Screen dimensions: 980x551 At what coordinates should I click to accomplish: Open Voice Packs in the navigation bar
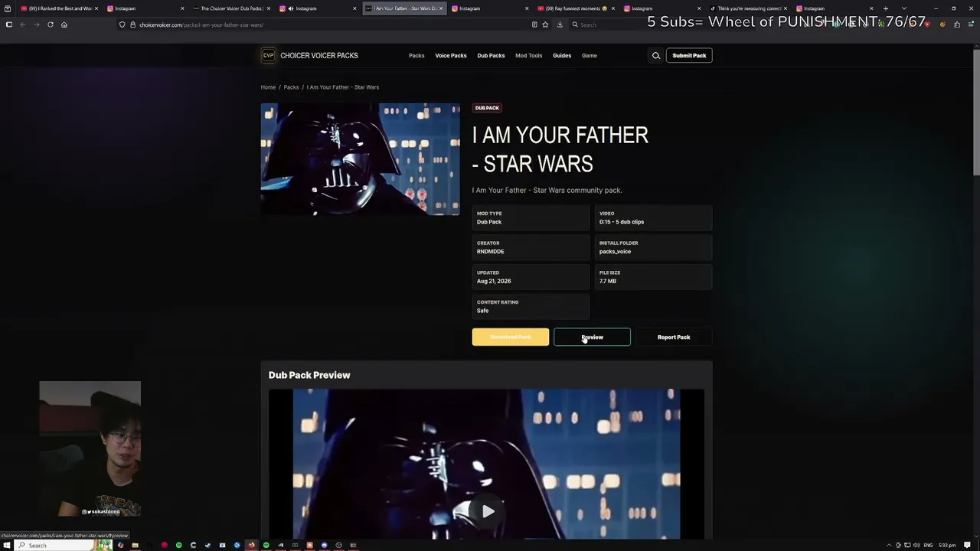pyautogui.click(x=451, y=55)
